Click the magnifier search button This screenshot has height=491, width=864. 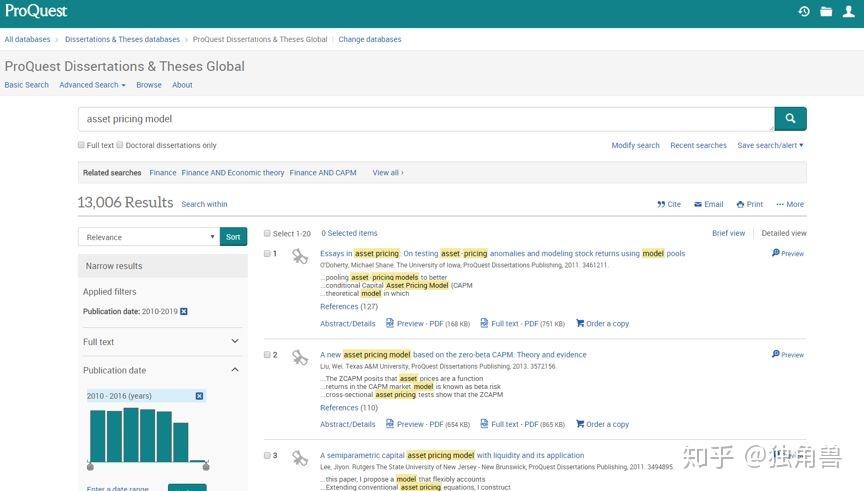point(790,118)
